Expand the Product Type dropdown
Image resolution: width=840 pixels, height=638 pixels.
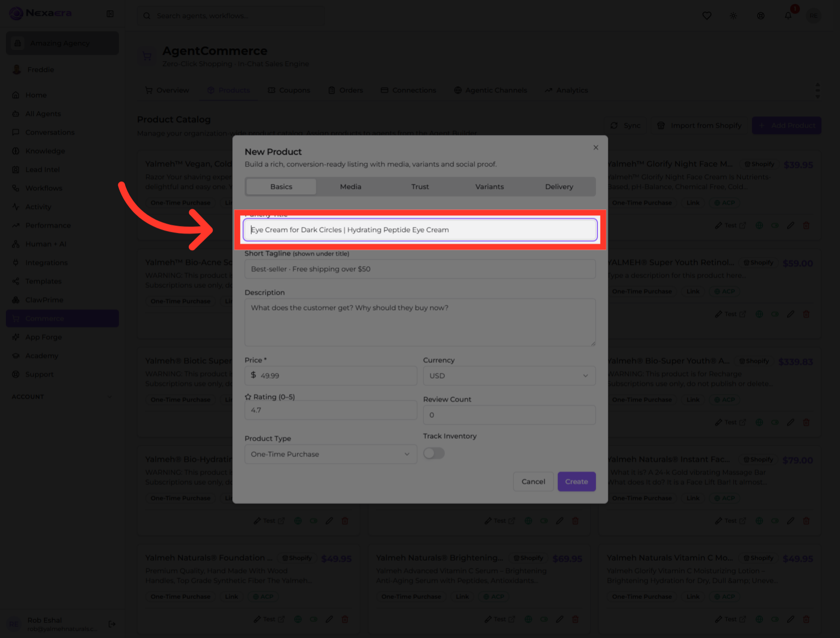coord(331,454)
